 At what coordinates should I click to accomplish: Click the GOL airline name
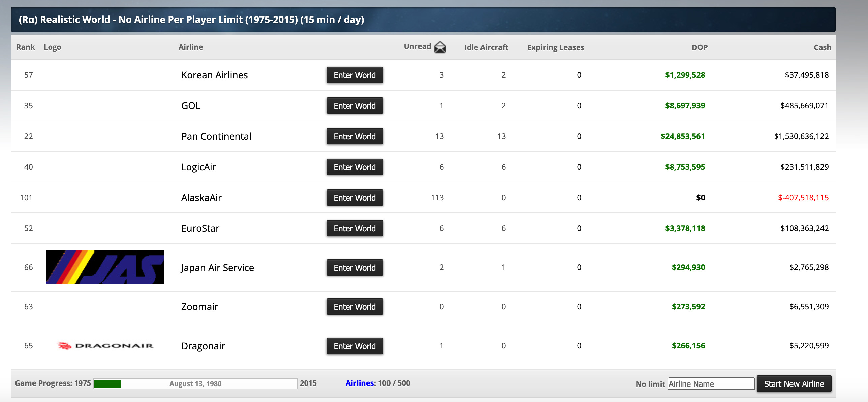191,106
